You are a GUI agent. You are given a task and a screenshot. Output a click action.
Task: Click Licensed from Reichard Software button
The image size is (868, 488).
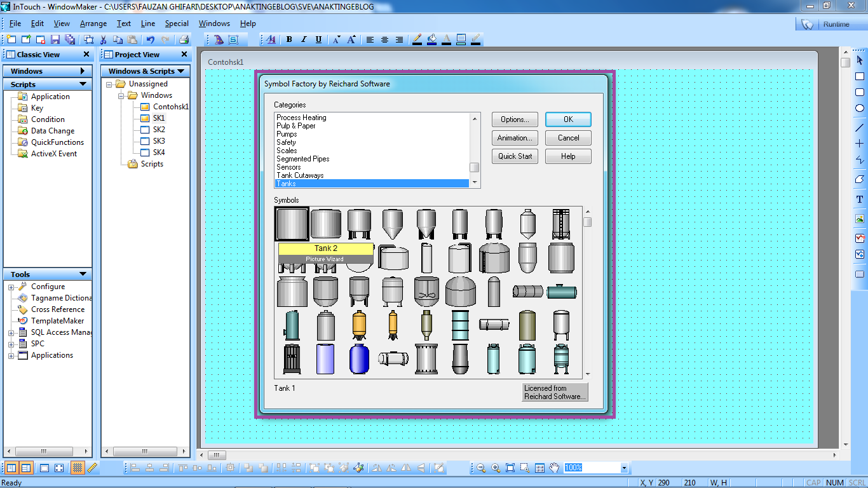point(555,392)
